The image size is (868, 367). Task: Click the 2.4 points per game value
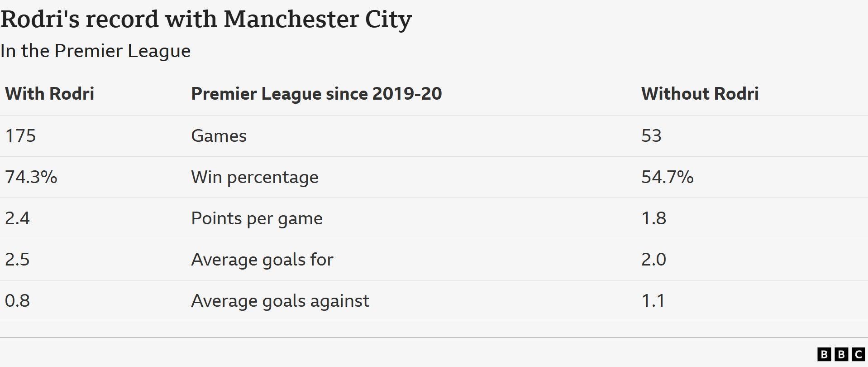click(x=17, y=218)
